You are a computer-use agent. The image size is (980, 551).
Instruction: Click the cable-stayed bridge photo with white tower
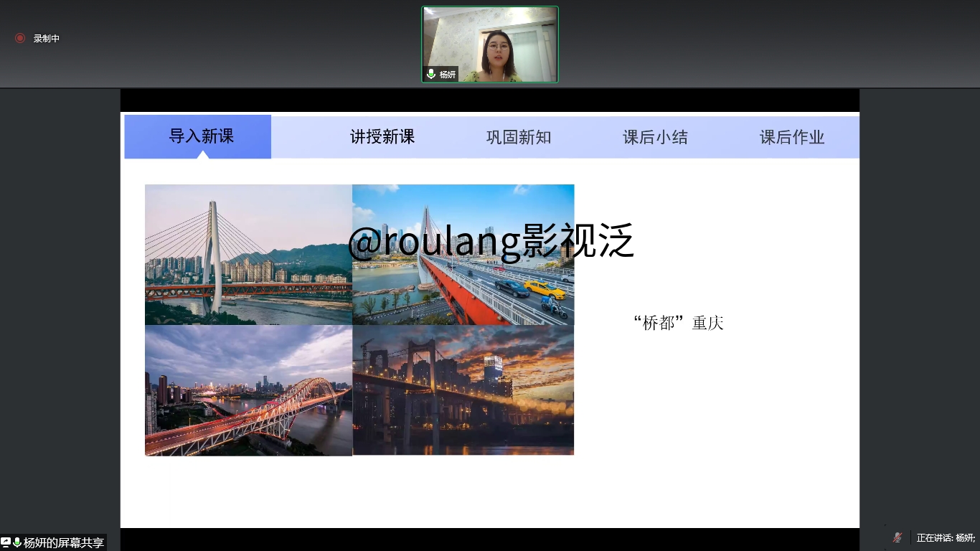tap(248, 255)
